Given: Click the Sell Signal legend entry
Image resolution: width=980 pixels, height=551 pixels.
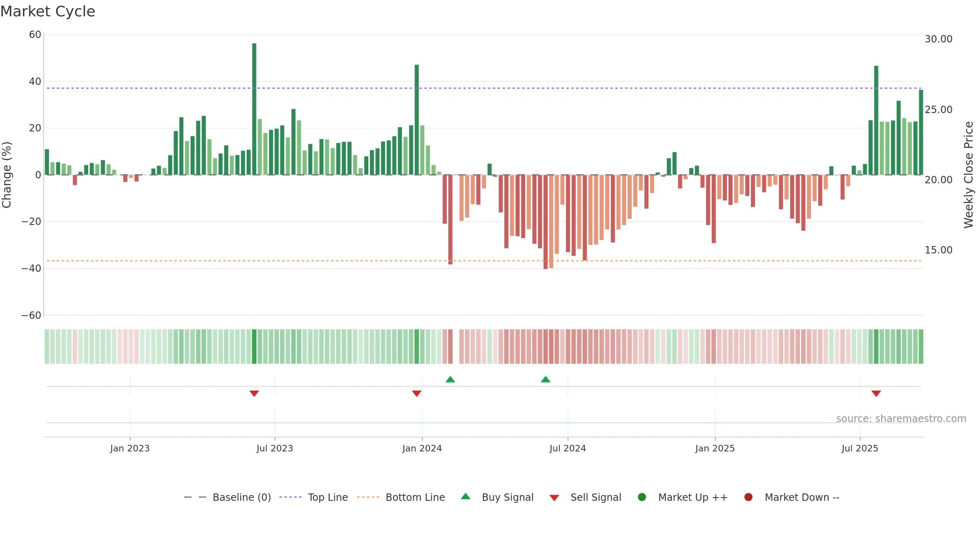Looking at the screenshot, I should [x=585, y=497].
